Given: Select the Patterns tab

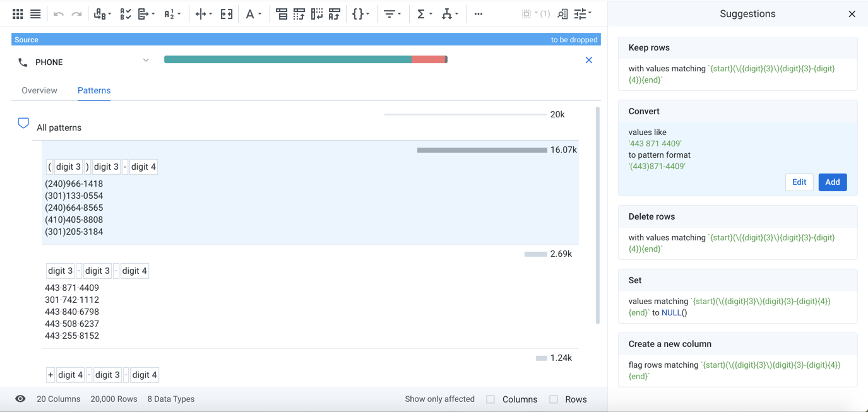Looking at the screenshot, I should click(x=94, y=90).
